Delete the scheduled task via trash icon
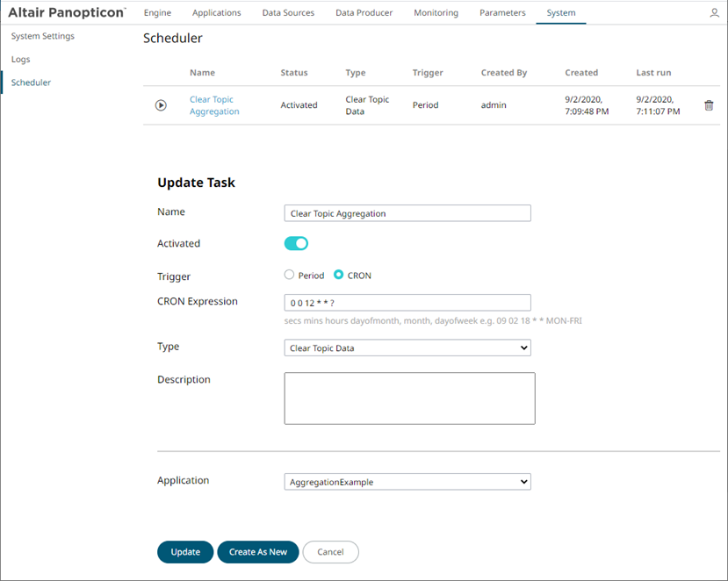 pos(710,105)
